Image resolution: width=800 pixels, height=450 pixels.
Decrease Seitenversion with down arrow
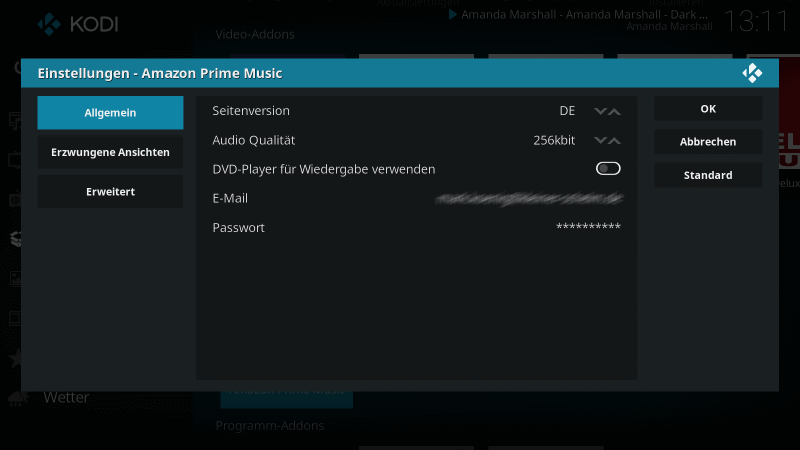point(601,111)
